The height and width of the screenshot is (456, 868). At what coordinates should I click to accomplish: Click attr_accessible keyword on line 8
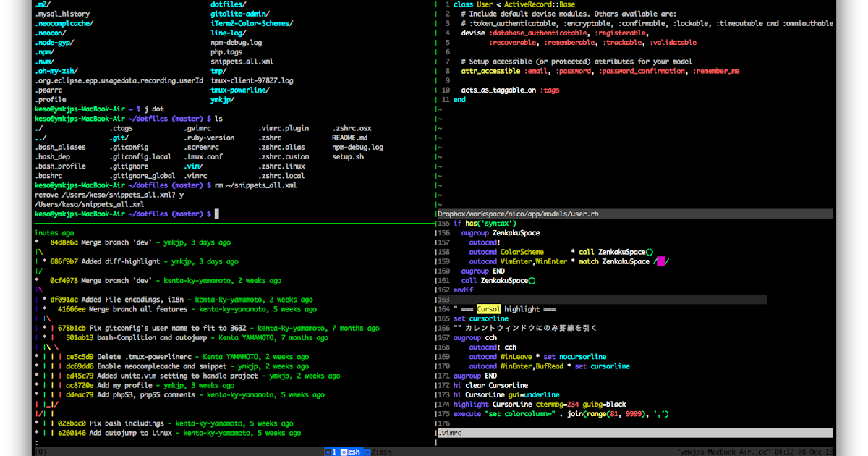492,70
